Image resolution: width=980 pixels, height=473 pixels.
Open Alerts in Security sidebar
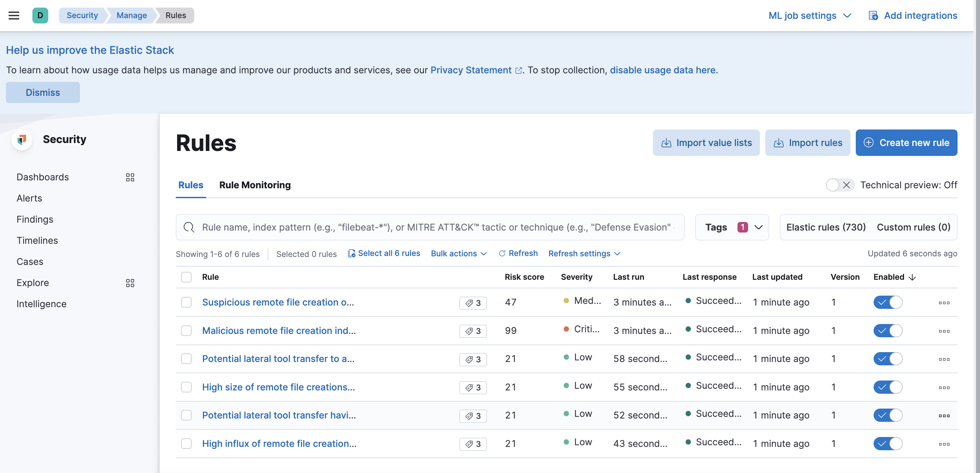coord(29,198)
